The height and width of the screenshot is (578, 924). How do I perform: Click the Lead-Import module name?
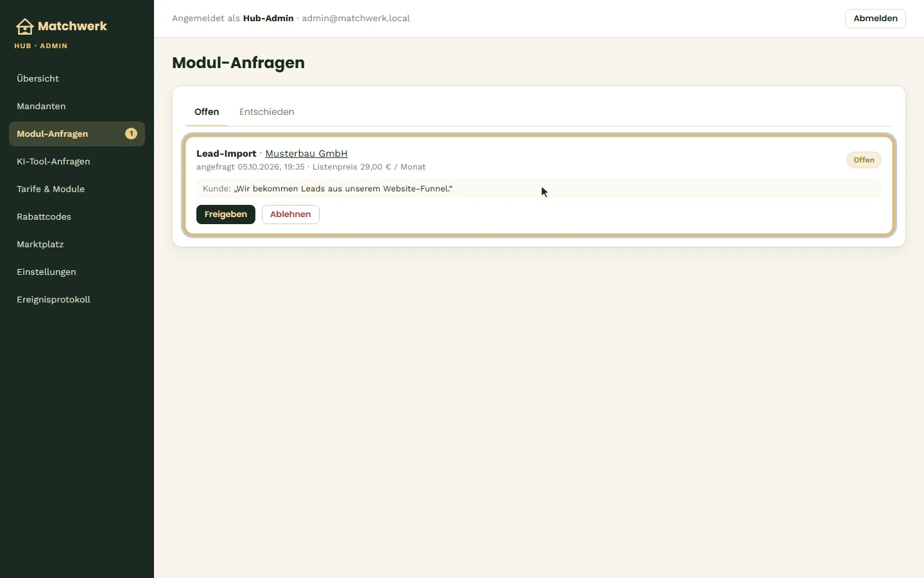click(227, 153)
